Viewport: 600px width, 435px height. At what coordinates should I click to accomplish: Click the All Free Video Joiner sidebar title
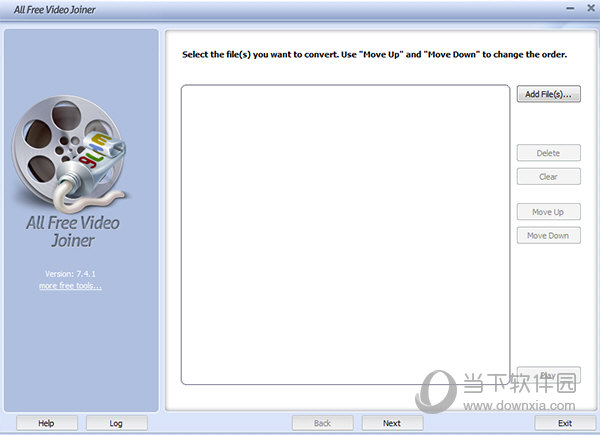[73, 231]
